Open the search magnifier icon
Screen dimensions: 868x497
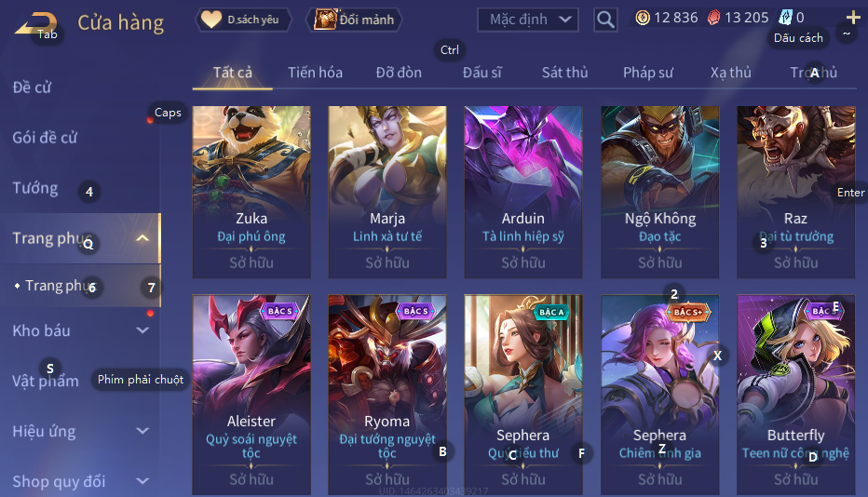605,20
